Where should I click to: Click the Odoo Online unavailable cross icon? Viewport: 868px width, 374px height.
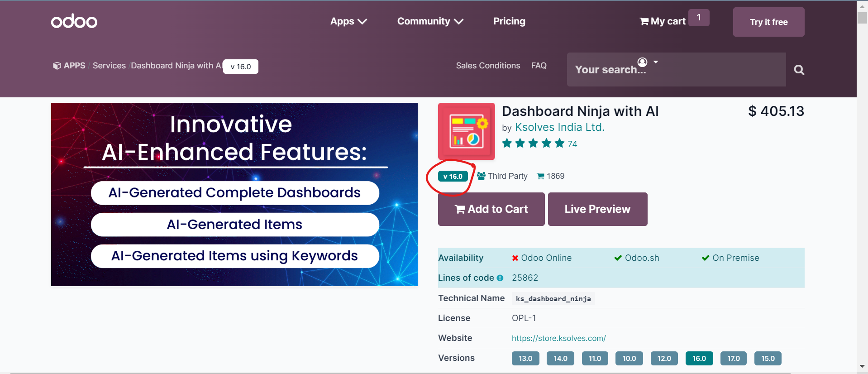point(515,258)
